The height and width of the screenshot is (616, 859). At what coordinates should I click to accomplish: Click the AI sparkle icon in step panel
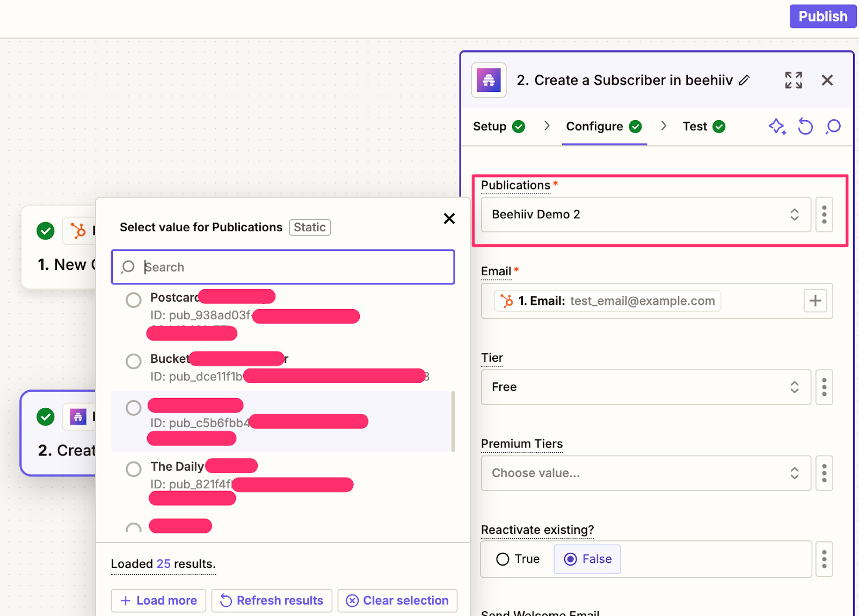coord(777,127)
